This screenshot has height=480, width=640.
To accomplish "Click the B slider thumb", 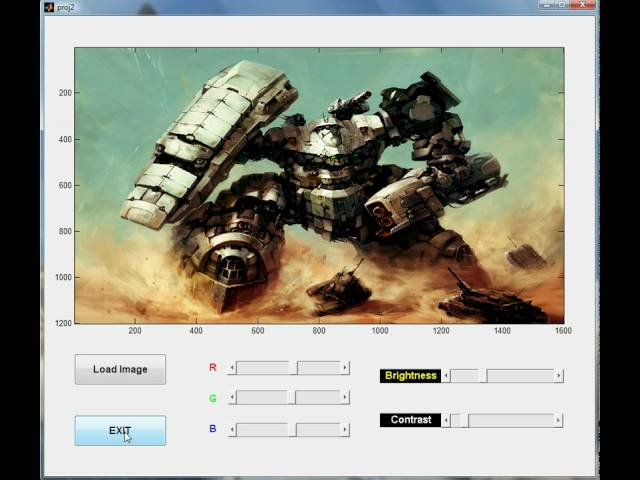I will tap(292, 429).
